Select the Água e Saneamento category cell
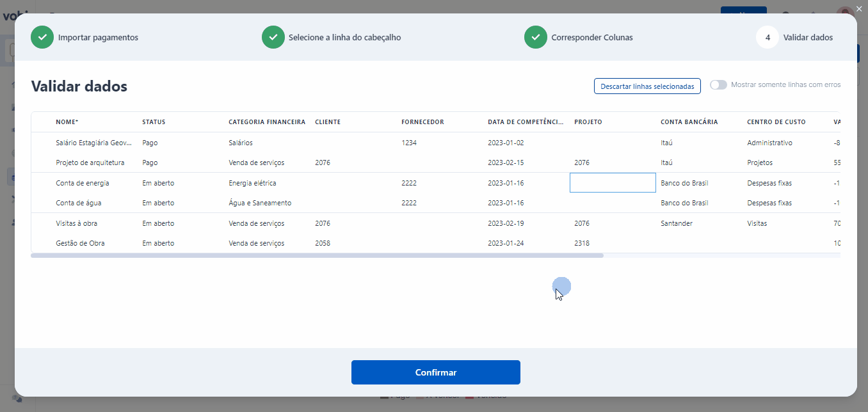The height and width of the screenshot is (412, 868). [x=260, y=203]
